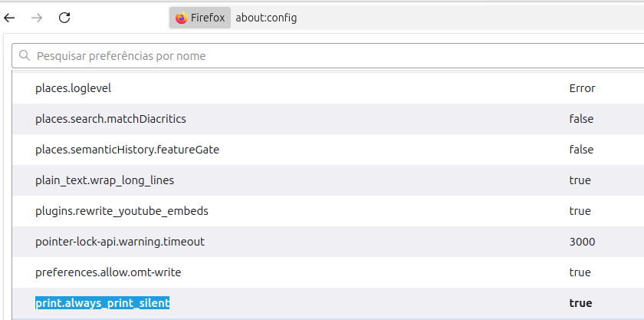Select preferences.allow.omt-write preference

108,272
